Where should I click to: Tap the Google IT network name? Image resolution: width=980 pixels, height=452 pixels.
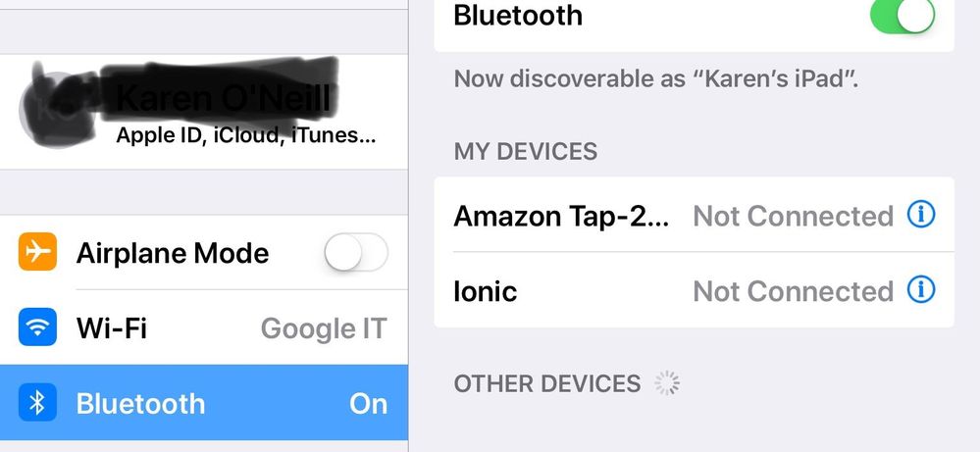pos(324,328)
